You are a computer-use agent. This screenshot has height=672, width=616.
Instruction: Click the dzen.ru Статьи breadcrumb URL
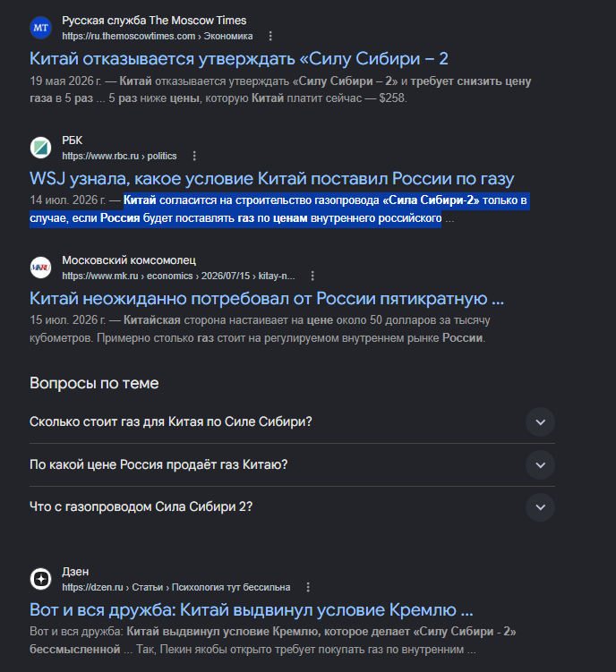(176, 588)
